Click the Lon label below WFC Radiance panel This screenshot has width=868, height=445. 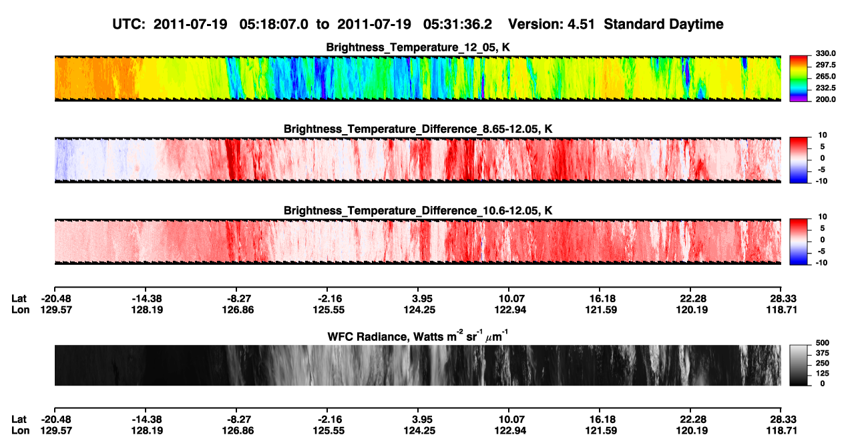(21, 431)
